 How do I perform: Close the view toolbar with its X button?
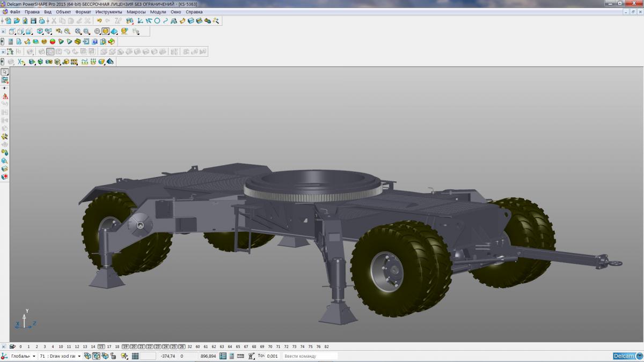click(x=3, y=31)
